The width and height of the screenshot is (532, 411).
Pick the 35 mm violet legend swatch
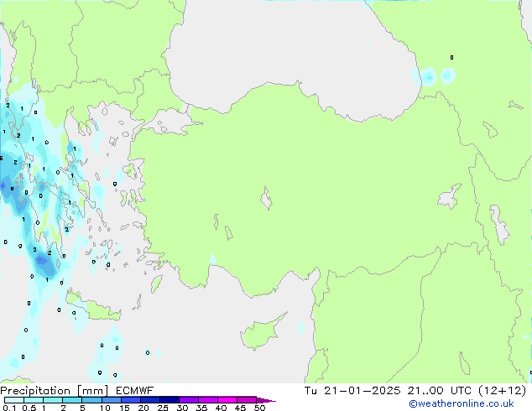pos(207,400)
